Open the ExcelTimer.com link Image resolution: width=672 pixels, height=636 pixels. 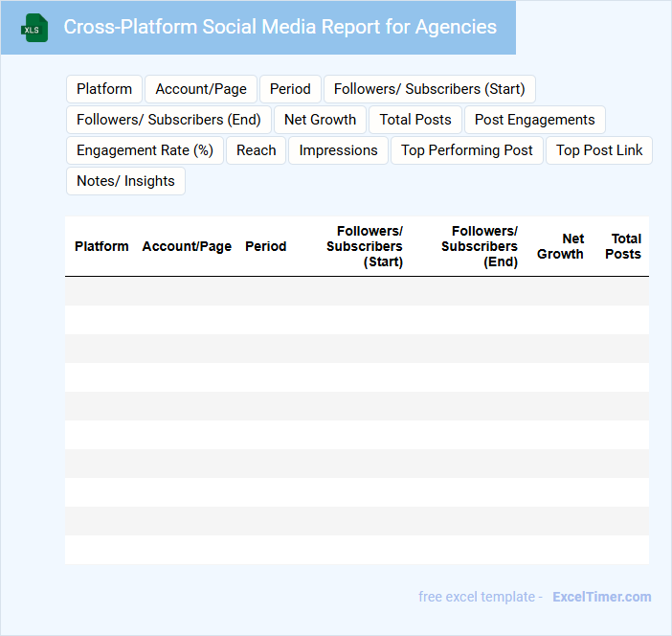[x=601, y=597]
